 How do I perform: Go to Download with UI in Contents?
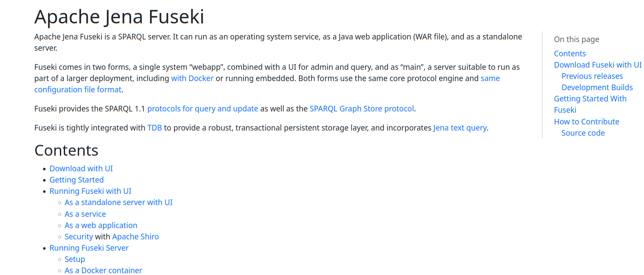81,169
